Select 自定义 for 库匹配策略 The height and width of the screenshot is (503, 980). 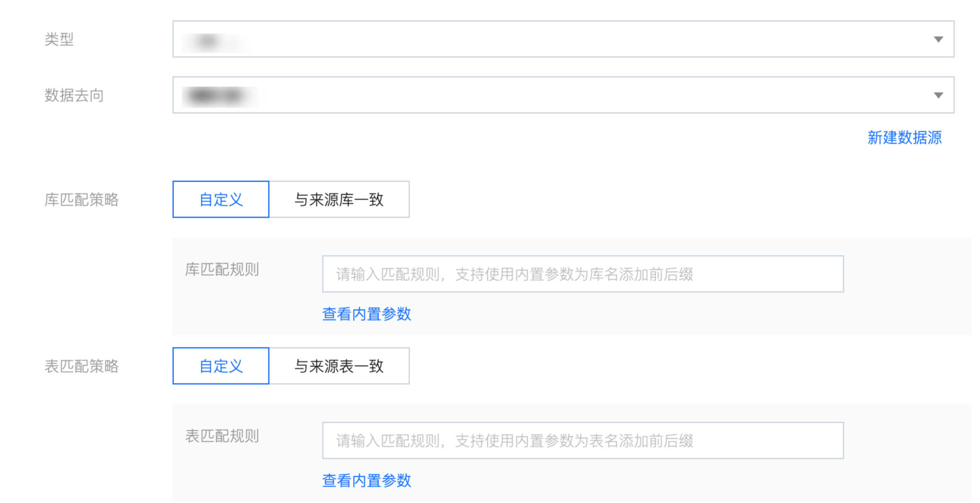click(221, 199)
